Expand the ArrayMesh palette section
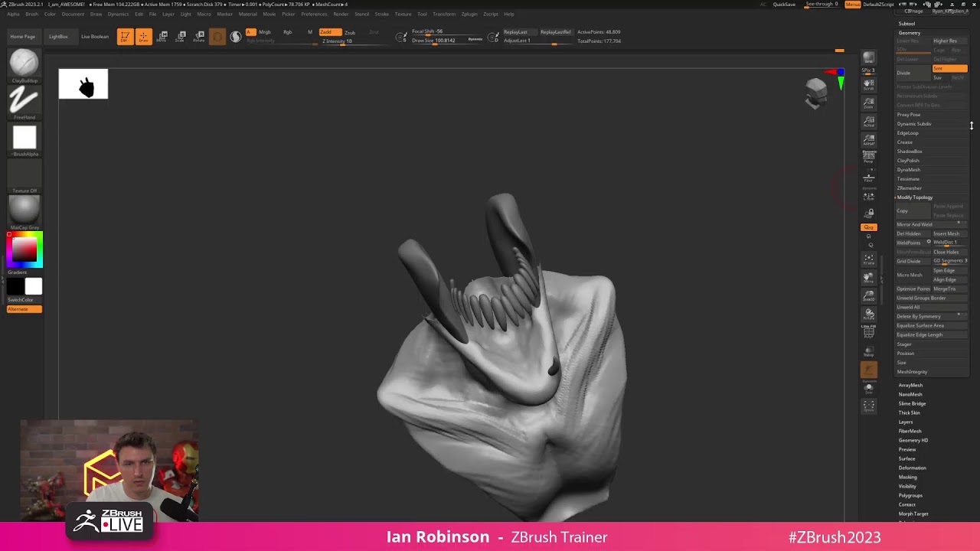This screenshot has width=980, height=551. (x=910, y=385)
